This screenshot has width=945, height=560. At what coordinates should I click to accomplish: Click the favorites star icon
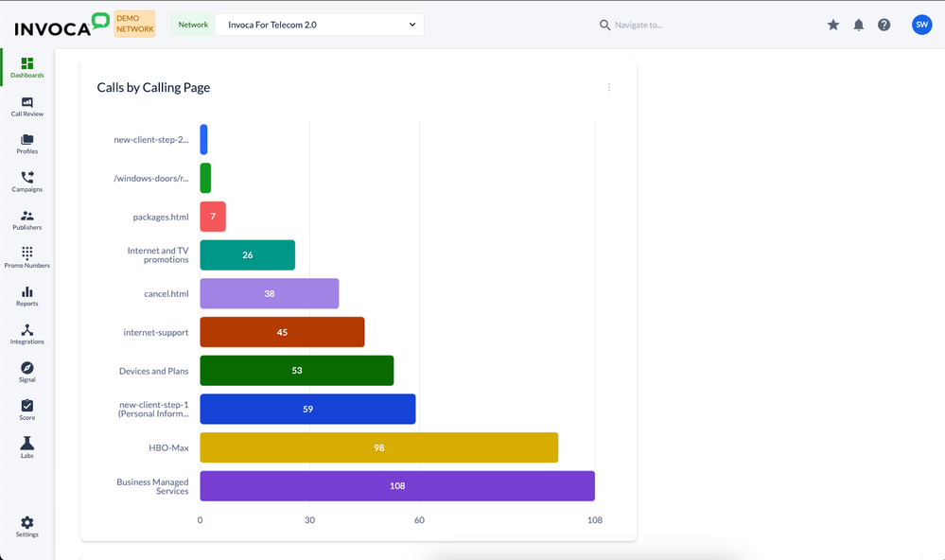pos(833,25)
